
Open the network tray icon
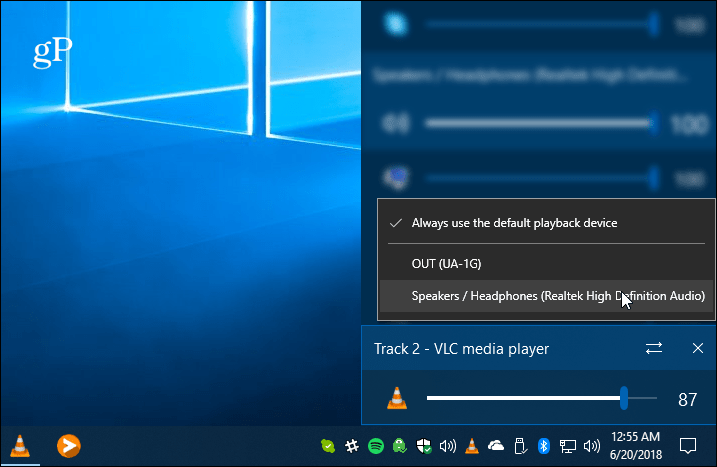click(x=567, y=446)
